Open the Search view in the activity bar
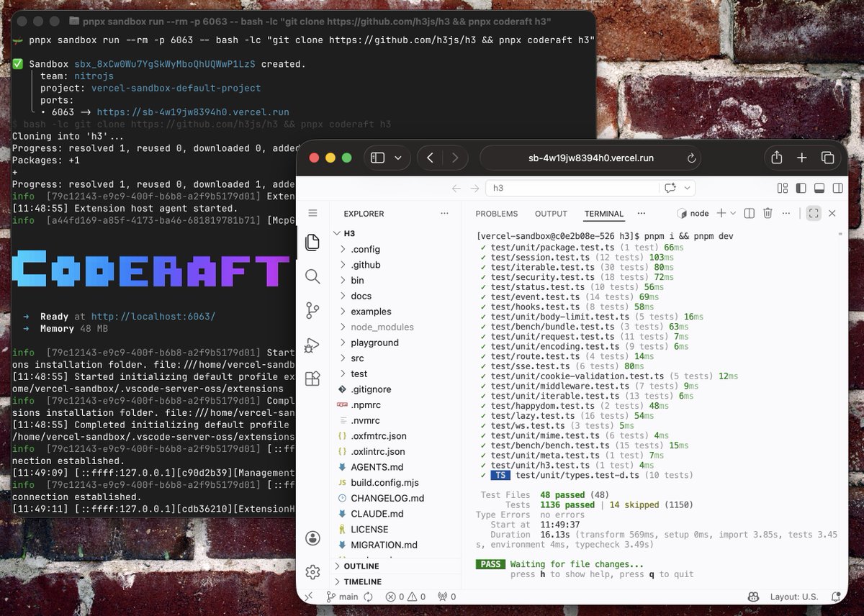864x616 pixels. point(312,276)
